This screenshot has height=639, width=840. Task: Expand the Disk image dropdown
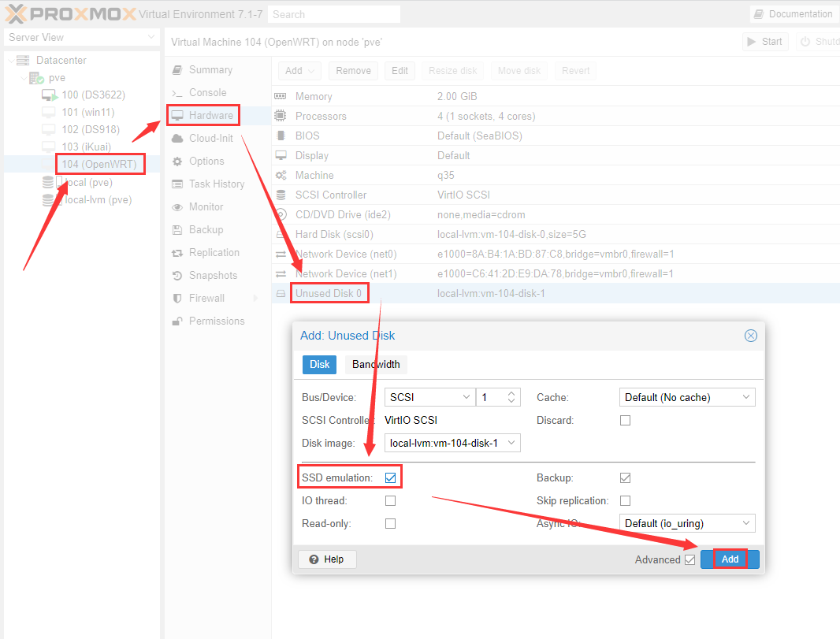(x=452, y=443)
